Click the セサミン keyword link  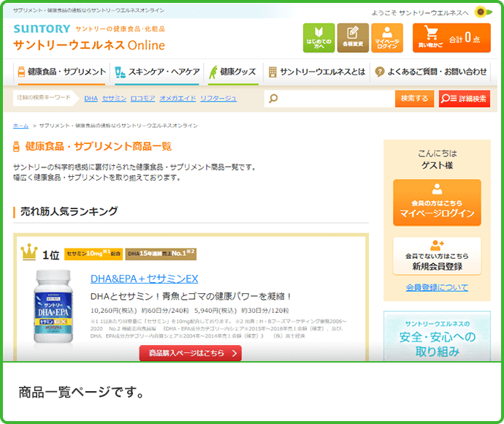(x=114, y=99)
